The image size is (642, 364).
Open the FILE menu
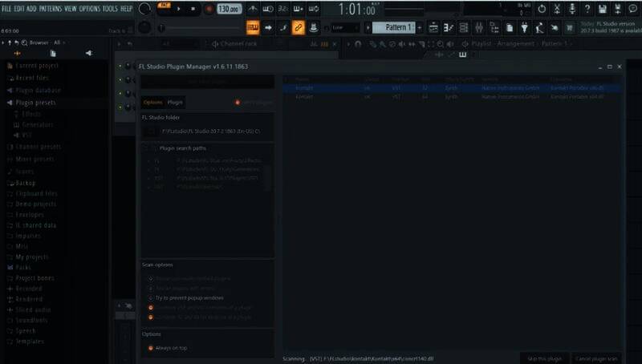(x=6, y=9)
